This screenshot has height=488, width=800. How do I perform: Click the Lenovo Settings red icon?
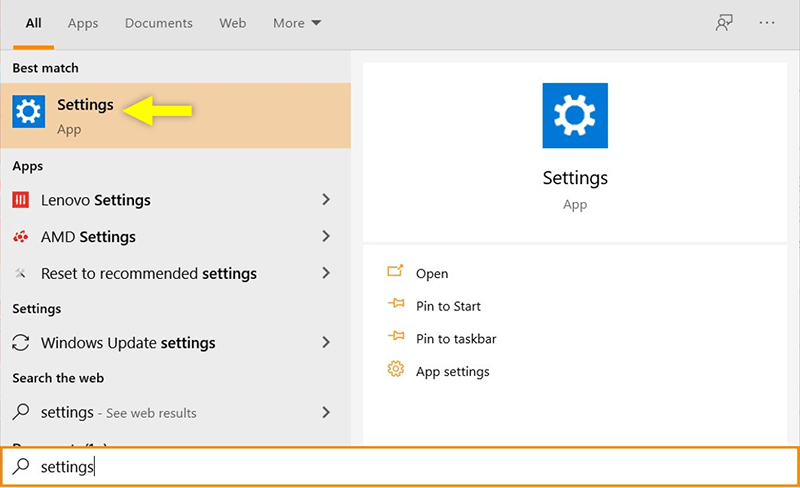point(21,200)
